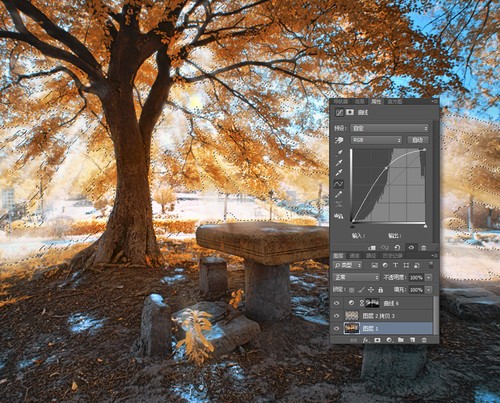
Task: Pick the white point eyedropper in Curves
Action: (x=339, y=172)
